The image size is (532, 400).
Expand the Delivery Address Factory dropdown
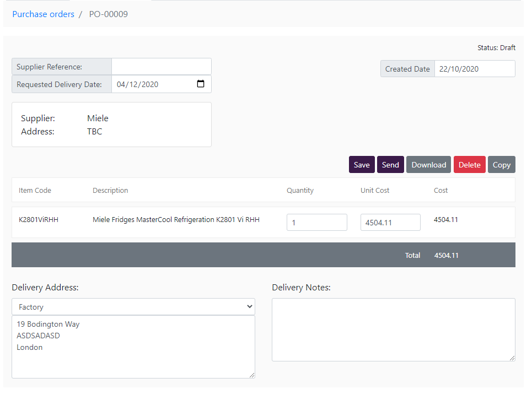click(x=133, y=307)
